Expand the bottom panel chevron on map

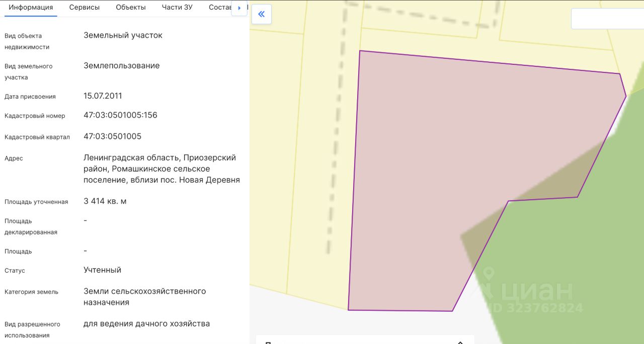tap(460, 341)
